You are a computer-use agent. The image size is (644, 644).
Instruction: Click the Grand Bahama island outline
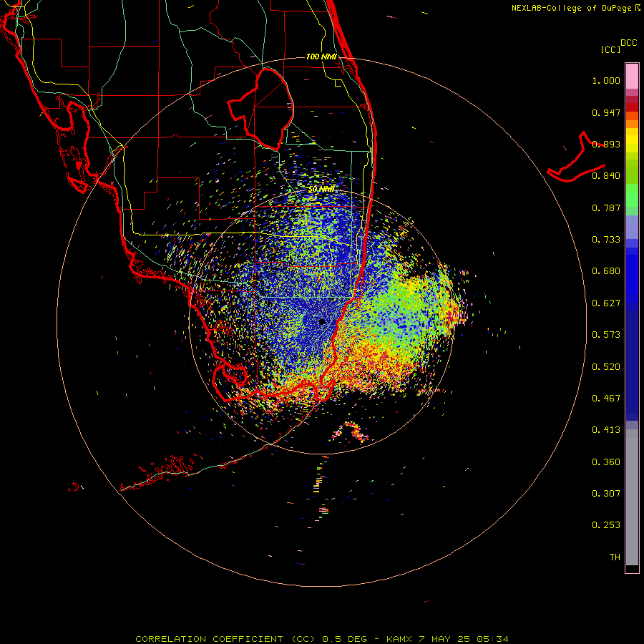(576, 158)
